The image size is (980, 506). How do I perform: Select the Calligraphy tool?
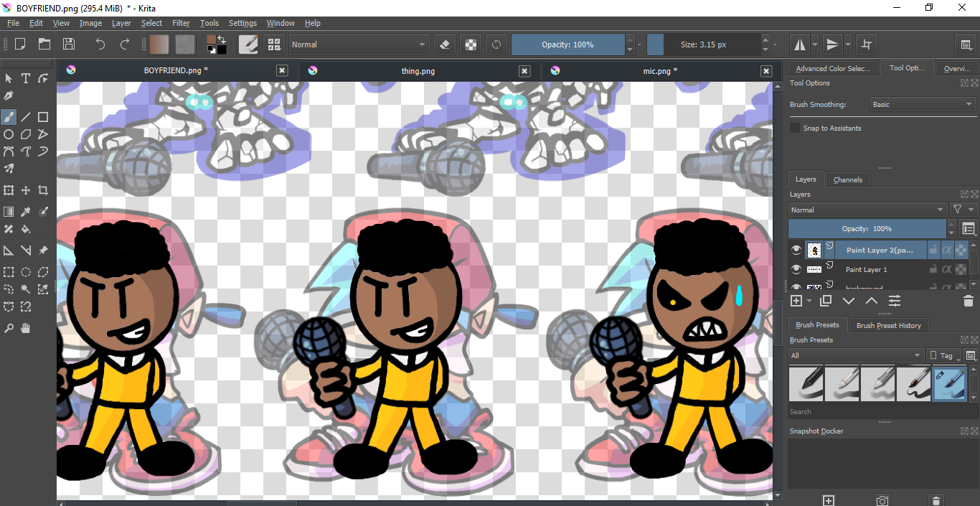click(x=9, y=95)
